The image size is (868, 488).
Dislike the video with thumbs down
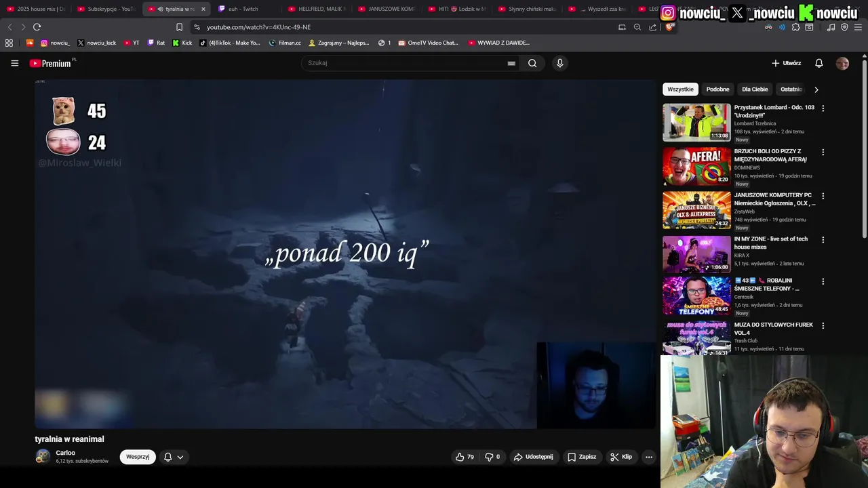point(492,457)
